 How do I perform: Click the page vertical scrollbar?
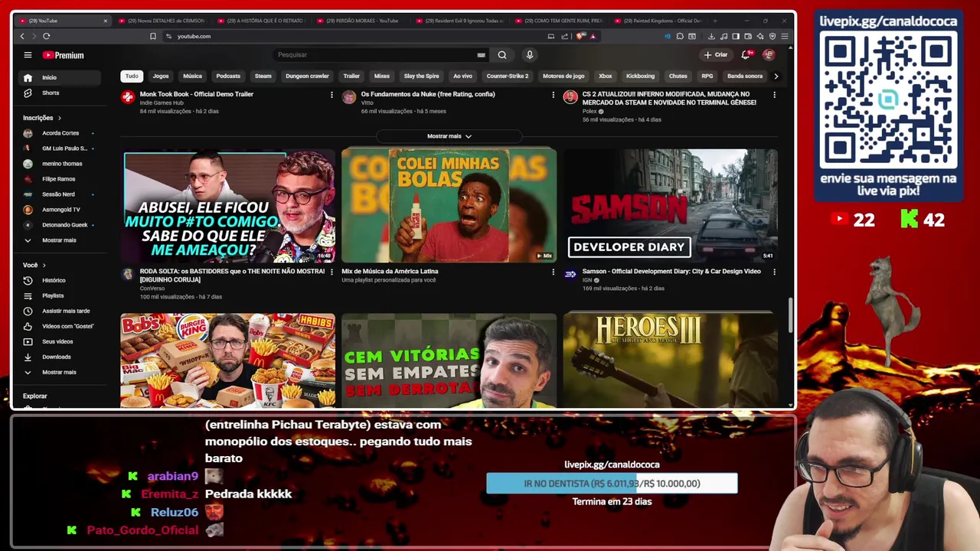790,315
